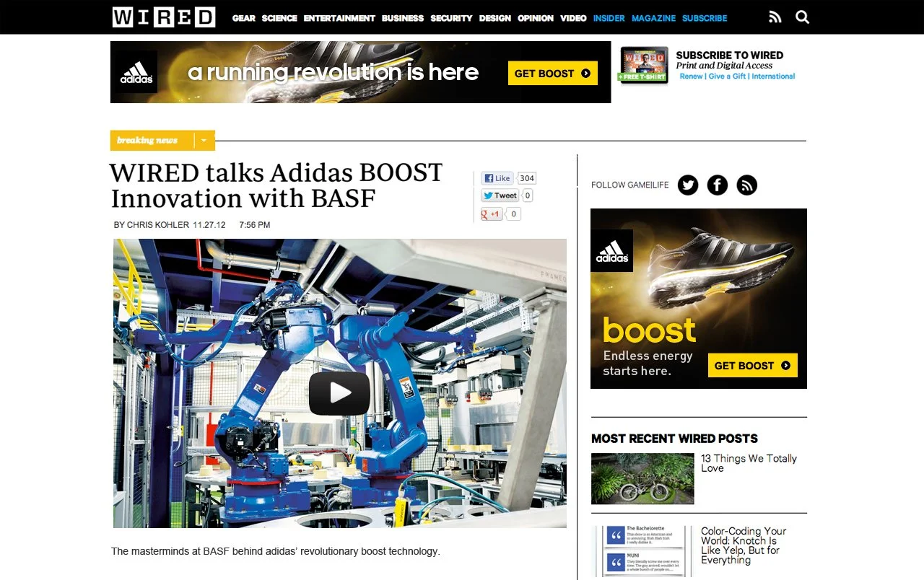Click GET BOOST in sidebar ad
The height and width of the screenshot is (580, 924).
click(x=753, y=366)
